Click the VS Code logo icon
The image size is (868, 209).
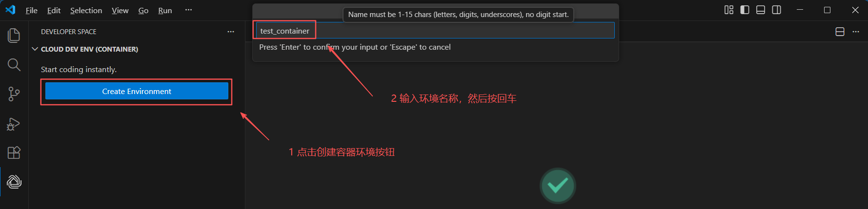pos(10,10)
